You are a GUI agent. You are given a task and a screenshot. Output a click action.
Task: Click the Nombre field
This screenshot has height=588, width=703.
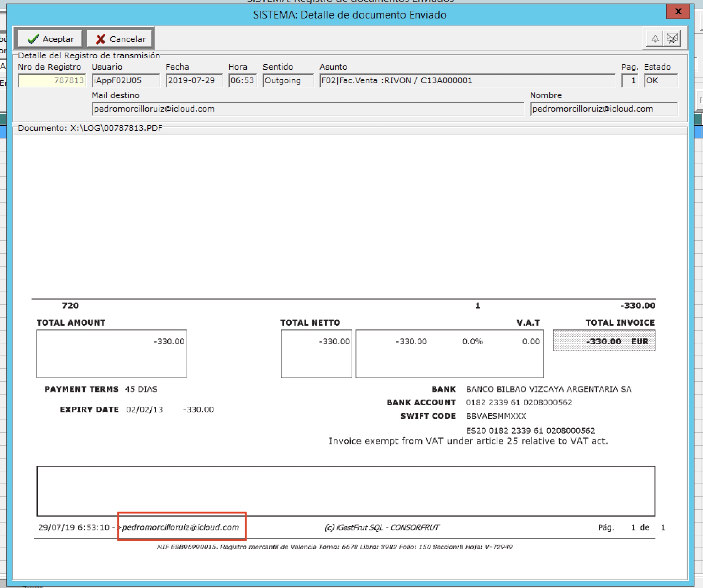[604, 109]
